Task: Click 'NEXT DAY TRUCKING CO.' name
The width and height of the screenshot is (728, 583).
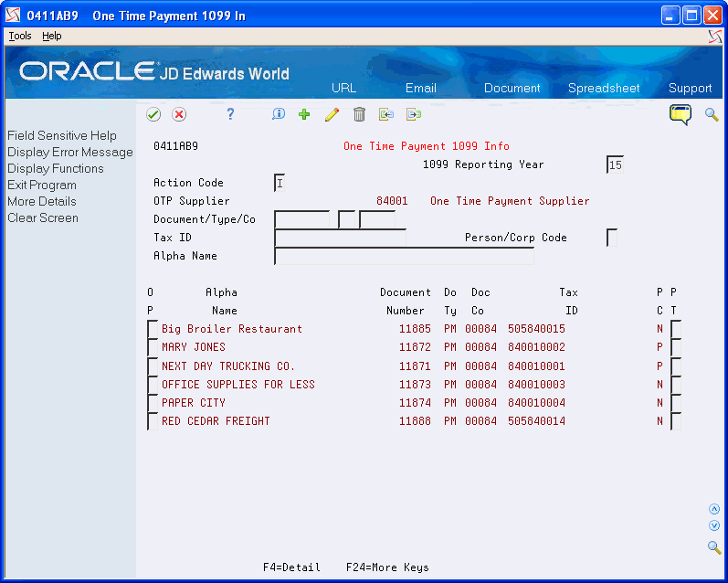Action: 228,366
